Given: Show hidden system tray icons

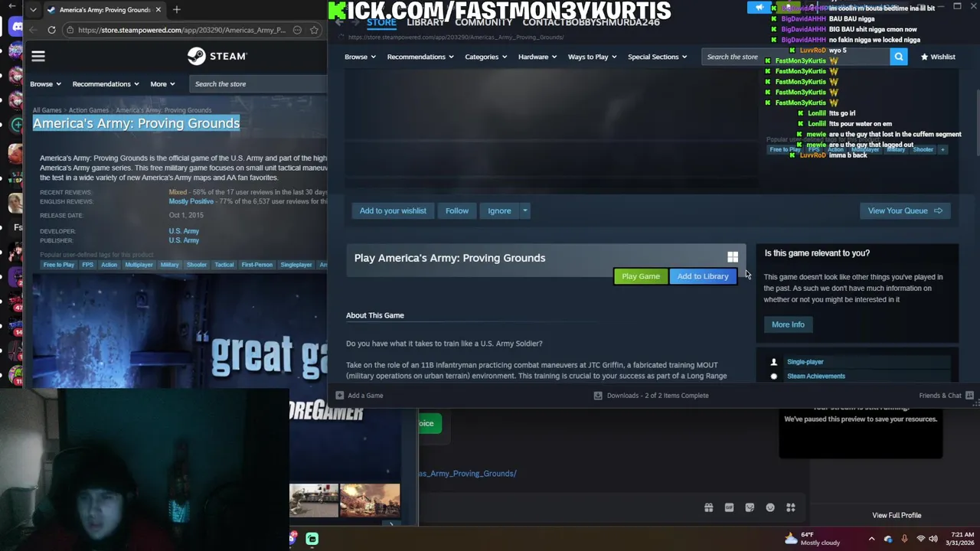Looking at the screenshot, I should tap(871, 539).
